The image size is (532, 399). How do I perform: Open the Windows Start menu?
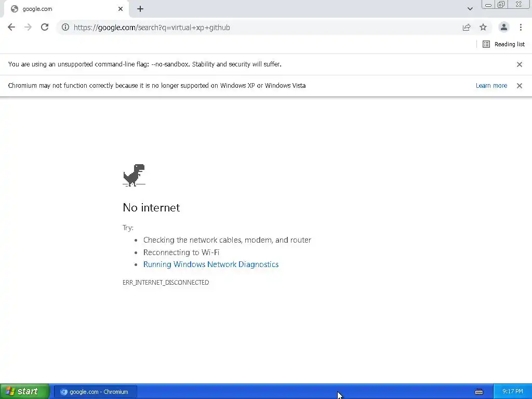pyautogui.click(x=25, y=392)
